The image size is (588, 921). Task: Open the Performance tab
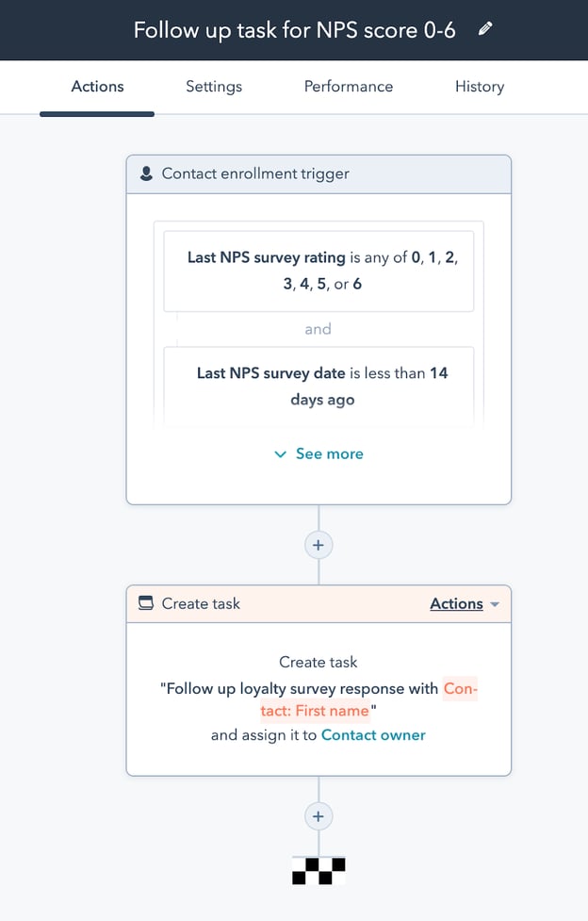tap(349, 87)
